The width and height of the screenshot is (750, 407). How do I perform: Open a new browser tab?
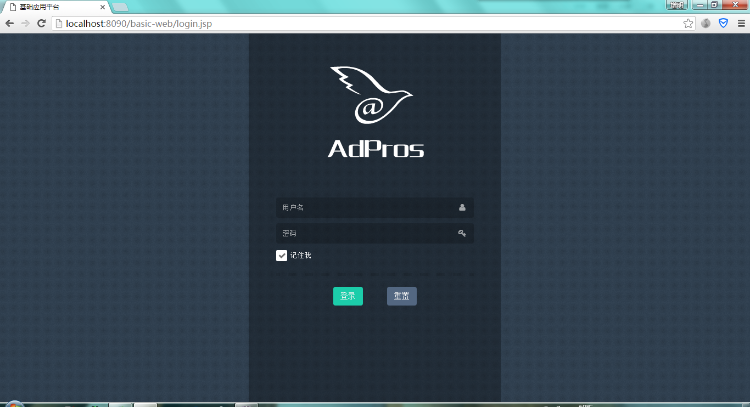pyautogui.click(x=120, y=7)
